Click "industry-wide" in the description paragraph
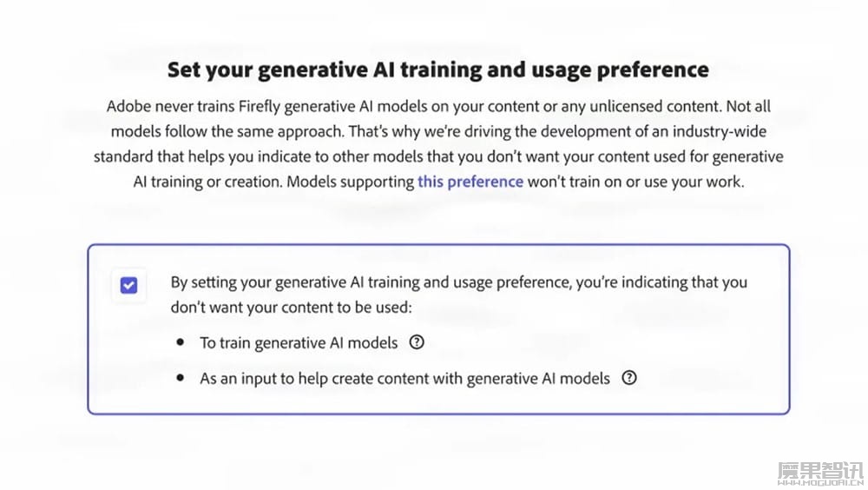The image size is (868, 490). coord(719,132)
